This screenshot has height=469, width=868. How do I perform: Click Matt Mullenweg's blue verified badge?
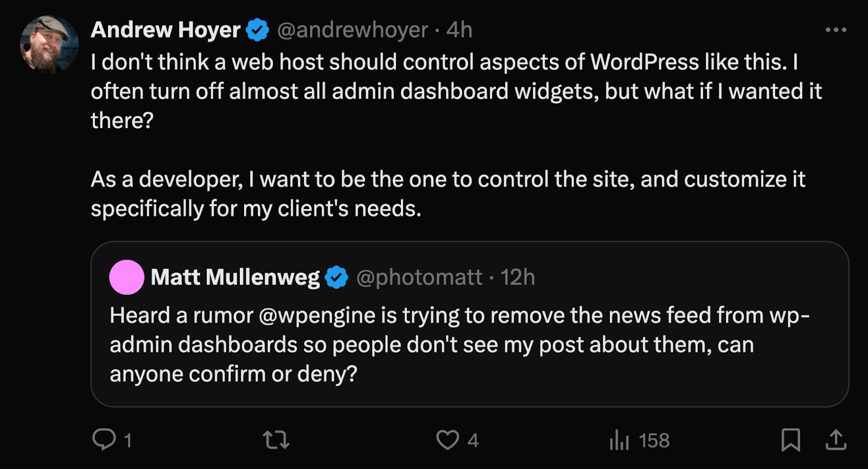coord(336,277)
